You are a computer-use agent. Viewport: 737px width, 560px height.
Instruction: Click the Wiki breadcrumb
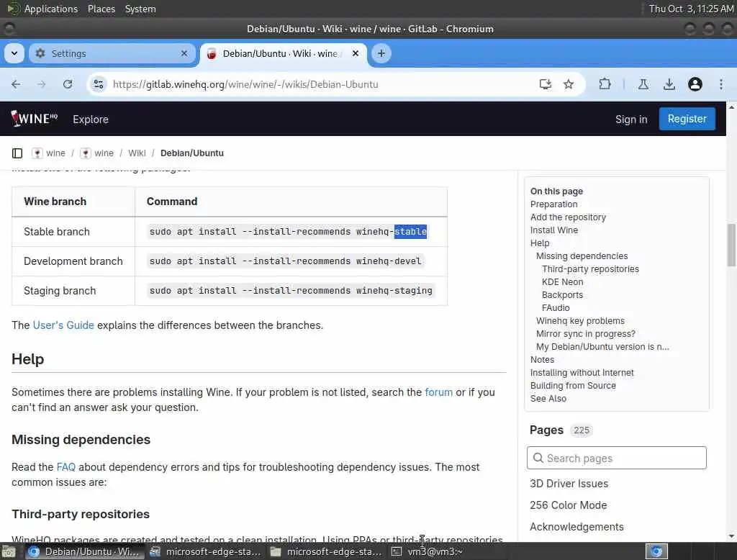coord(137,153)
